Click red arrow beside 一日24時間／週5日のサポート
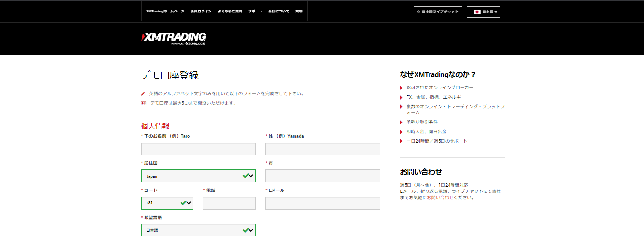The width and height of the screenshot is (644, 246). [401, 141]
